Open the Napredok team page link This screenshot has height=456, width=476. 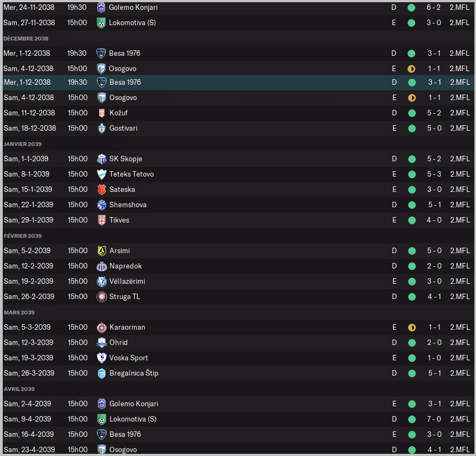pos(125,266)
